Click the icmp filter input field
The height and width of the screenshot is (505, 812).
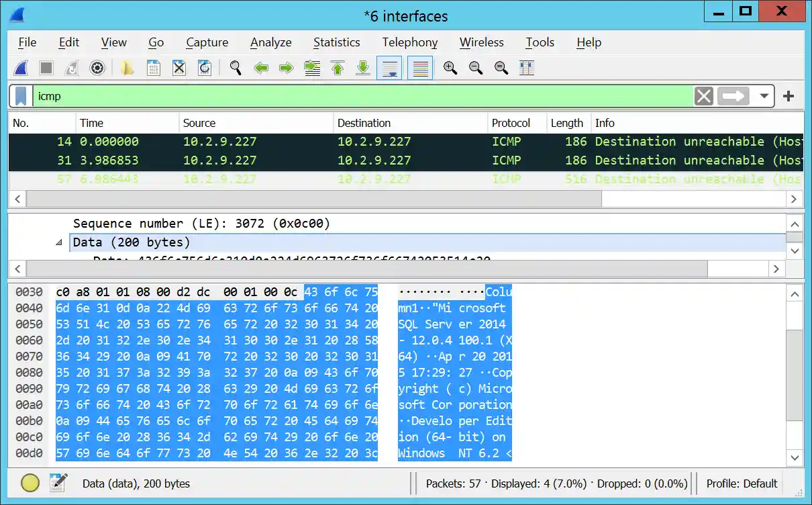tap(362, 96)
